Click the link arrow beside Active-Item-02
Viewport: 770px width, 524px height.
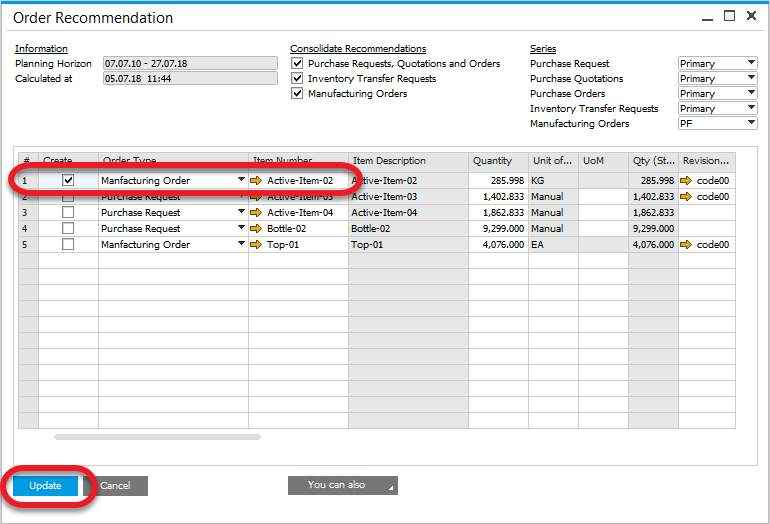(256, 181)
